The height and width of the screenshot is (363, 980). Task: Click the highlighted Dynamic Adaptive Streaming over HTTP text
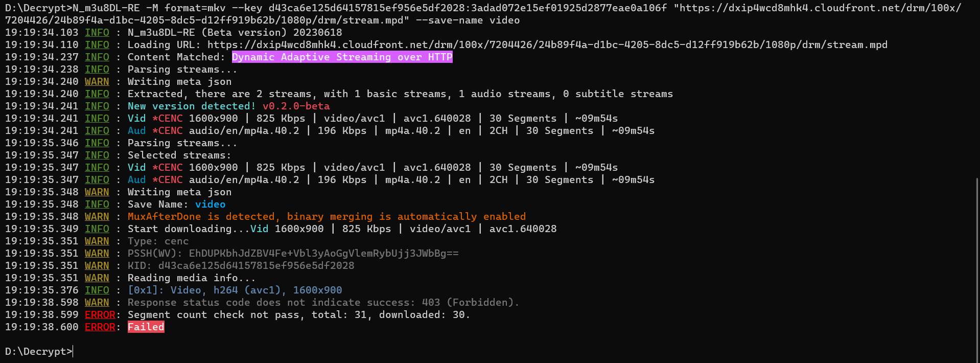[x=342, y=57]
